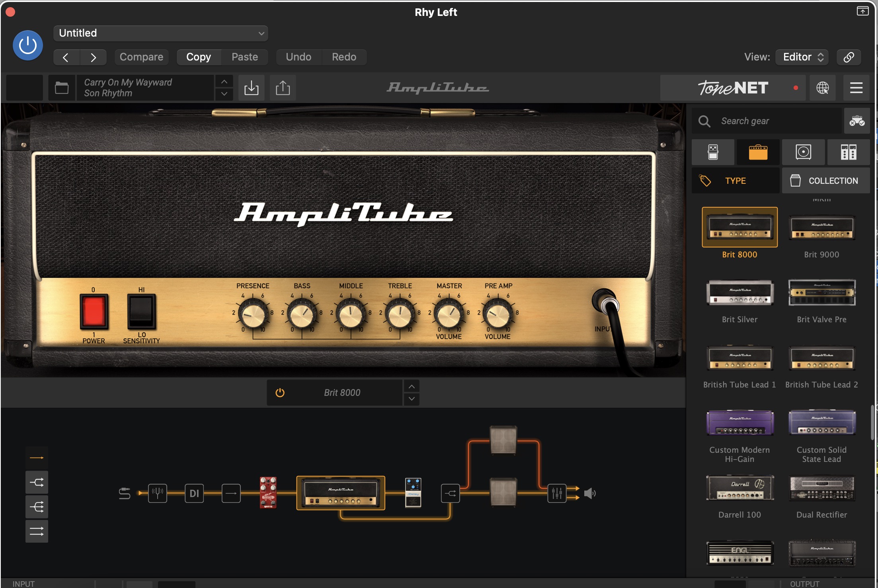Click the save preset download icon
Screen dimensions: 878x588
click(251, 88)
